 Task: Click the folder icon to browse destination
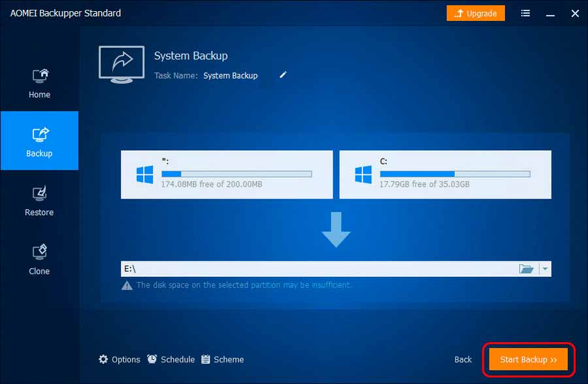click(526, 269)
